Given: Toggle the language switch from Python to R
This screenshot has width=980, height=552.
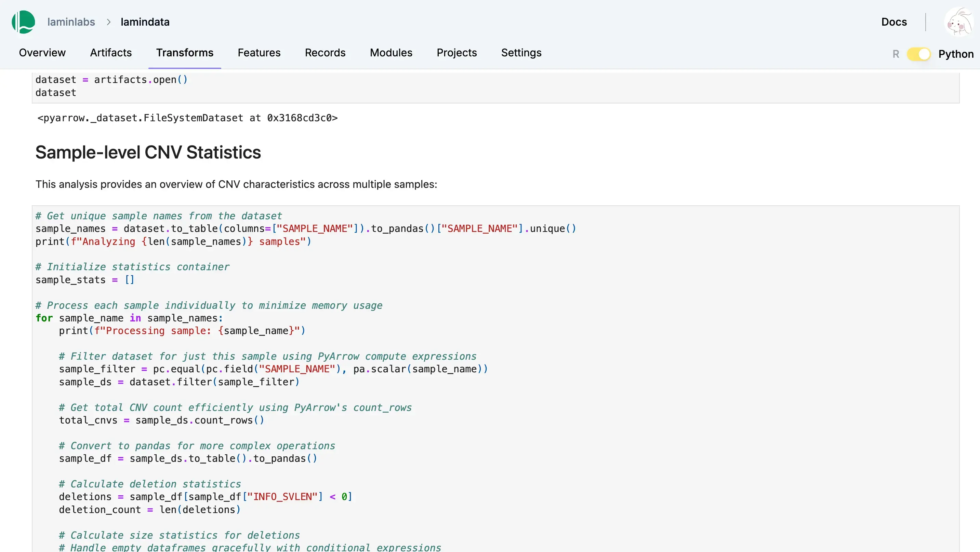Looking at the screenshot, I should (x=919, y=54).
